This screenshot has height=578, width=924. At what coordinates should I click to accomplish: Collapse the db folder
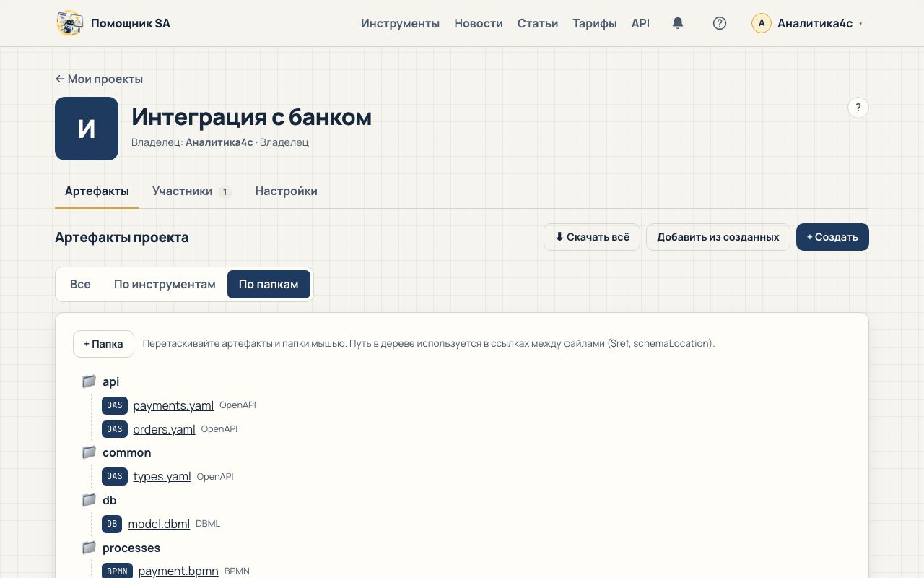click(110, 500)
